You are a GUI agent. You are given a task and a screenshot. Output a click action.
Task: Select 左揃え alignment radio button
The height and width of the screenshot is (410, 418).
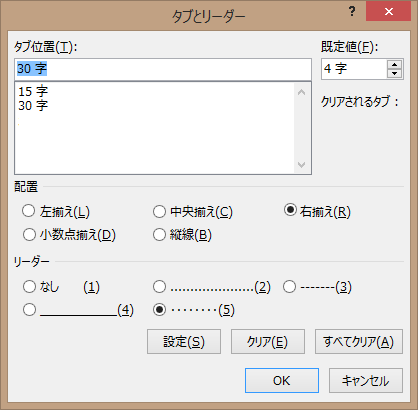(x=28, y=211)
